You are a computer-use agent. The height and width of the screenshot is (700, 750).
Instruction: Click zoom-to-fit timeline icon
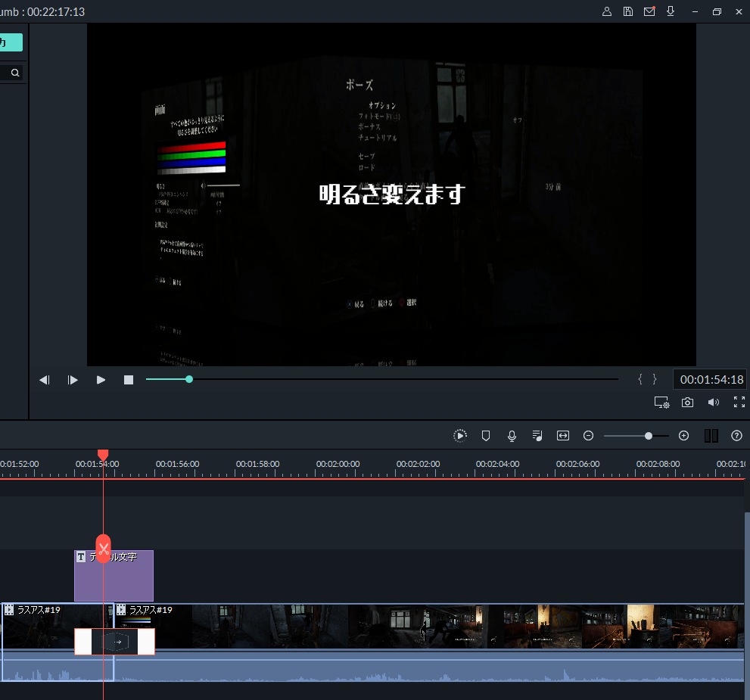point(563,436)
